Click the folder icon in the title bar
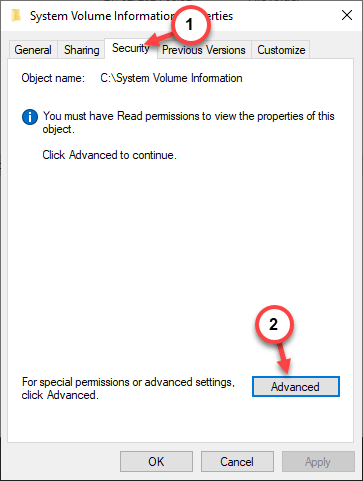 click(x=16, y=16)
